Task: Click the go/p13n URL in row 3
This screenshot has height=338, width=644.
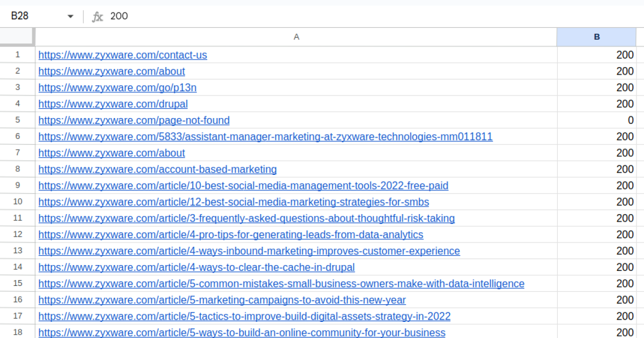Action: 118,87
